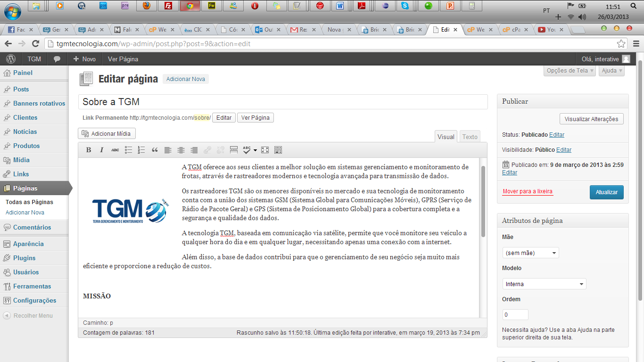Open the WordPress logo menu

coord(11,59)
